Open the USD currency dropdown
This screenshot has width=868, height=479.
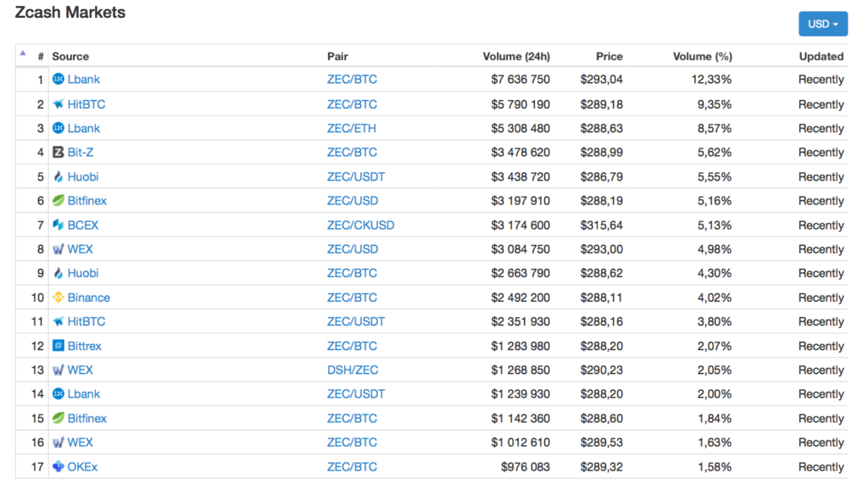[x=822, y=24]
